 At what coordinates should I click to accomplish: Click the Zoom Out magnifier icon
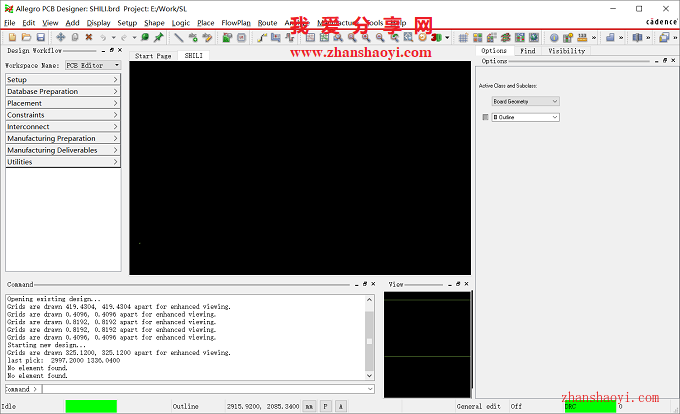[x=380, y=38]
